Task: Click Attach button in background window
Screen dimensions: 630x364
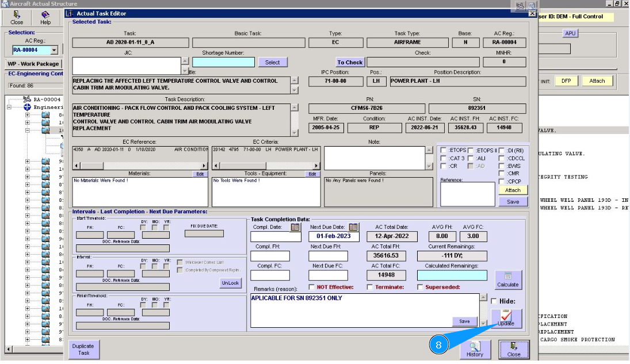Action: point(597,81)
